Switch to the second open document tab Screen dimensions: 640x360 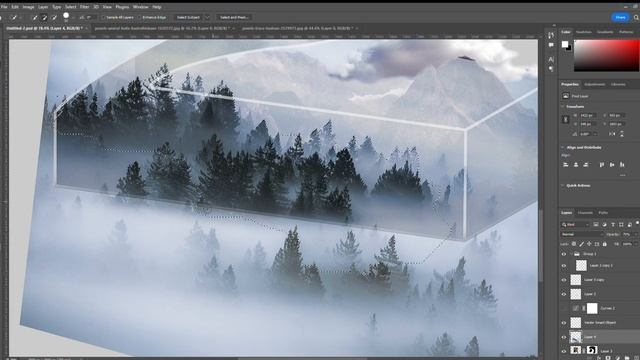point(162,28)
